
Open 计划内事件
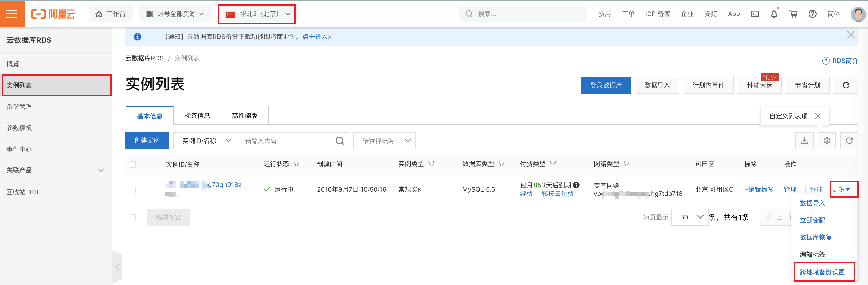point(708,85)
